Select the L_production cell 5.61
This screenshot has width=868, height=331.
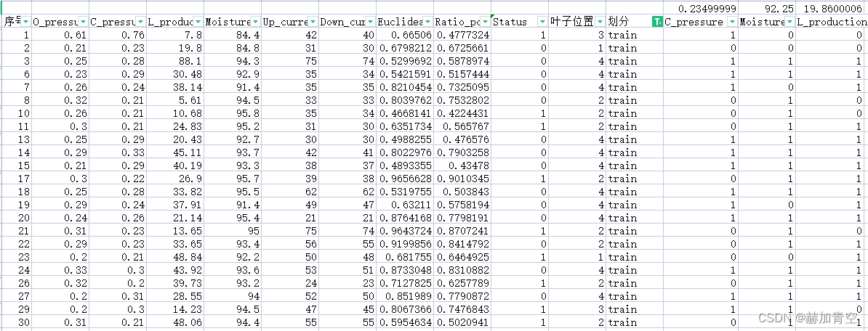tap(175, 100)
